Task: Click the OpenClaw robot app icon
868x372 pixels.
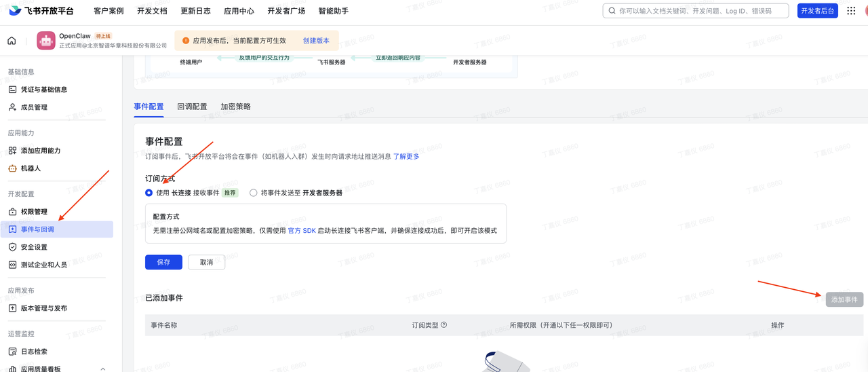Action: pyautogui.click(x=46, y=41)
